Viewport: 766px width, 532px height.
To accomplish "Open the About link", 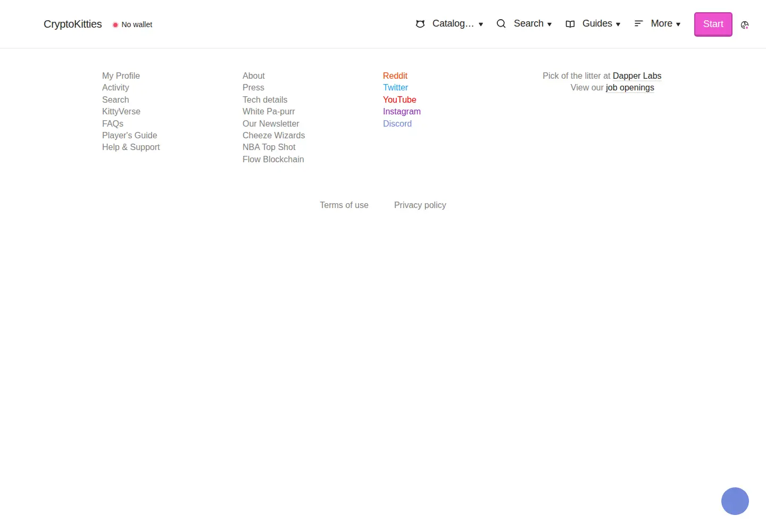I will 254,76.
